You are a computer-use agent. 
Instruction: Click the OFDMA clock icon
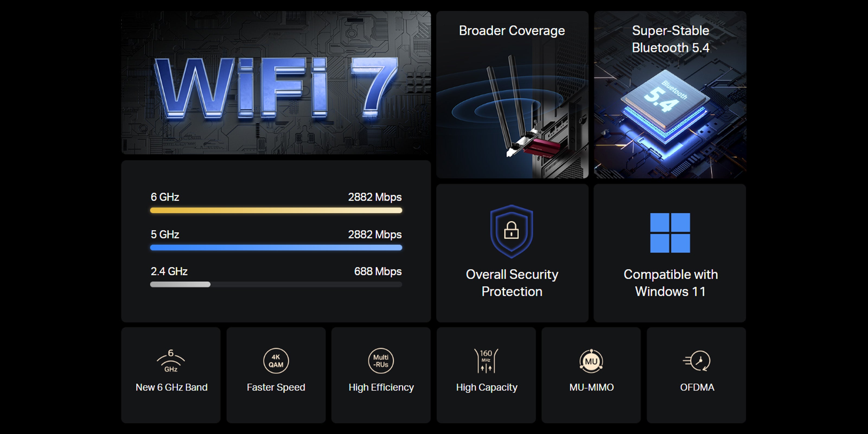tap(697, 361)
